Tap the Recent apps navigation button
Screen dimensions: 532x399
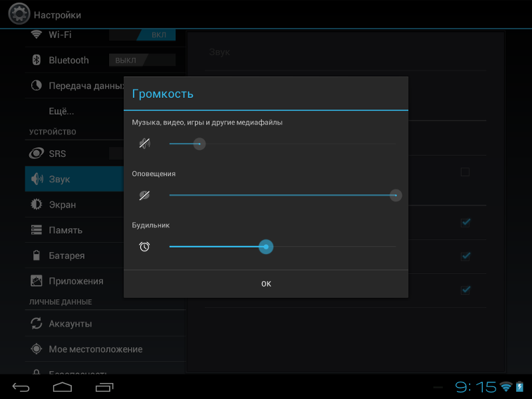pos(104,387)
